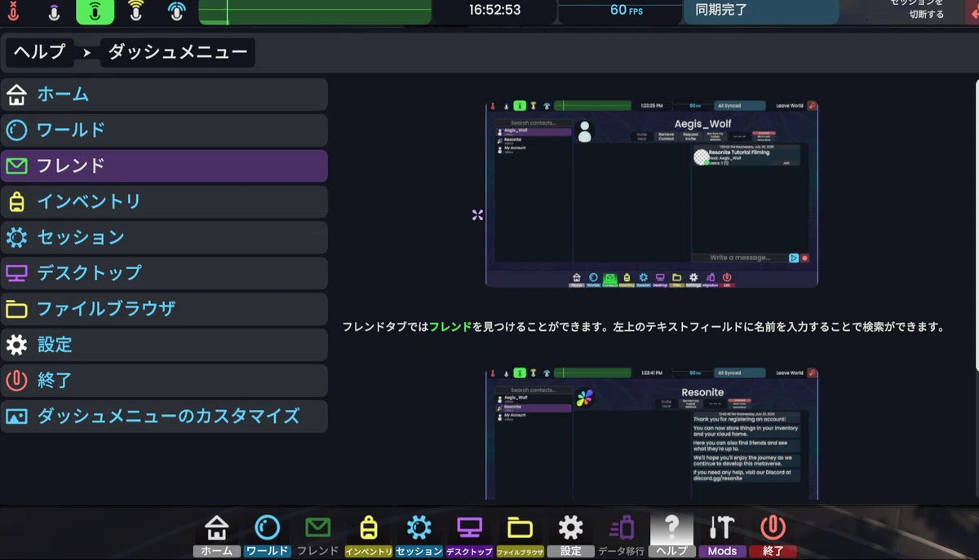This screenshot has width=979, height=560.
Task: Open ダッシュメニューのカスタマイズ help topic
Action: tap(164, 417)
